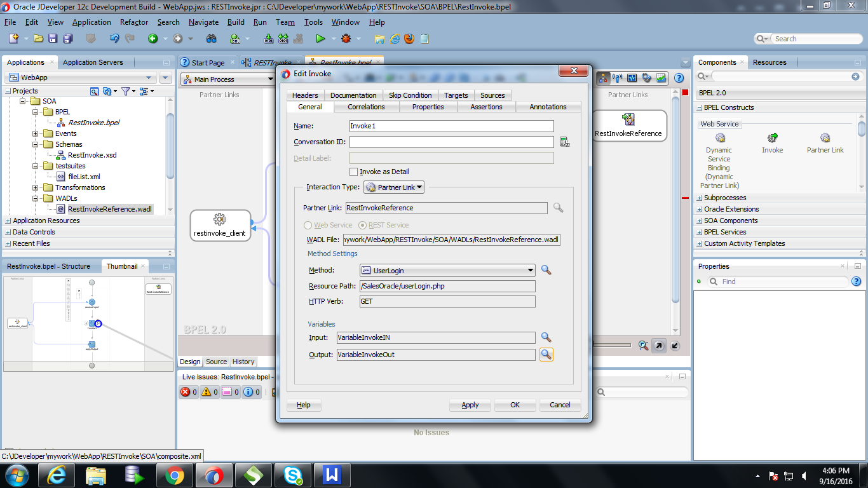
Task: Open Database tools with the SQL icon
Action: 235,38
